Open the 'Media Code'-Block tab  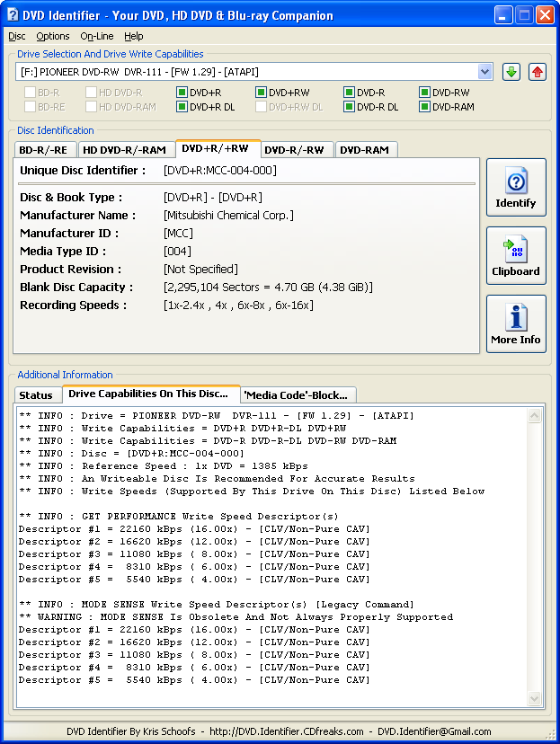coord(298,394)
